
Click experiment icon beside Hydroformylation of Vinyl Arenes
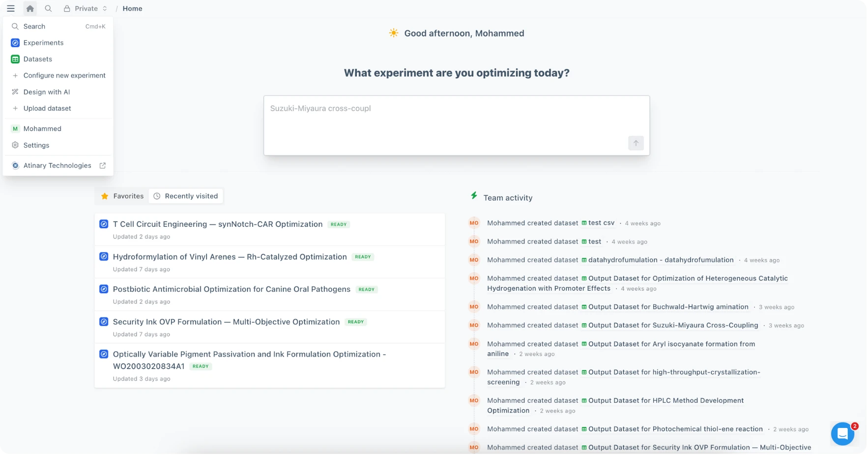tap(104, 257)
